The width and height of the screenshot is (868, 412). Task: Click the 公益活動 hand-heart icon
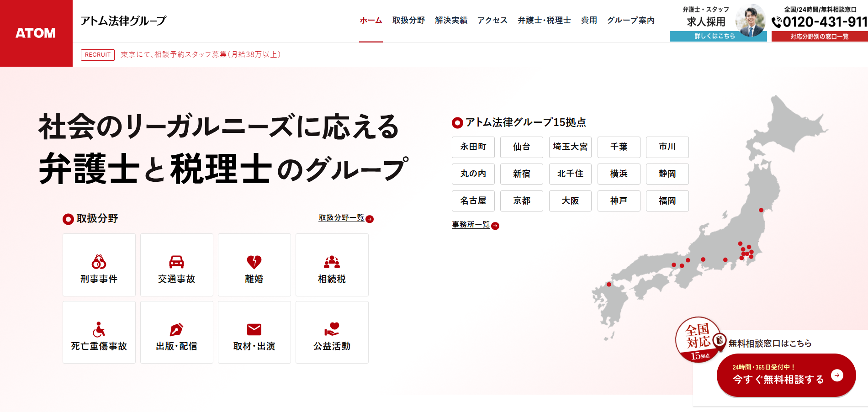tap(332, 329)
